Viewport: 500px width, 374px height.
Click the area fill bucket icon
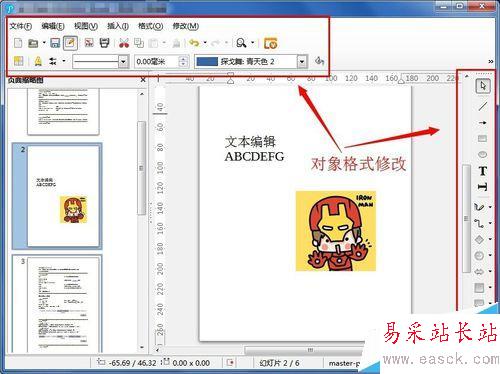pyautogui.click(x=319, y=61)
